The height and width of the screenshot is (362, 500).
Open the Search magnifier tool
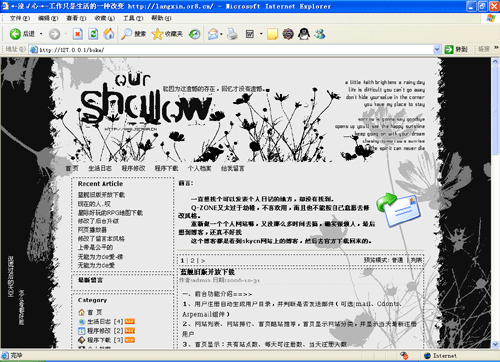point(126,34)
